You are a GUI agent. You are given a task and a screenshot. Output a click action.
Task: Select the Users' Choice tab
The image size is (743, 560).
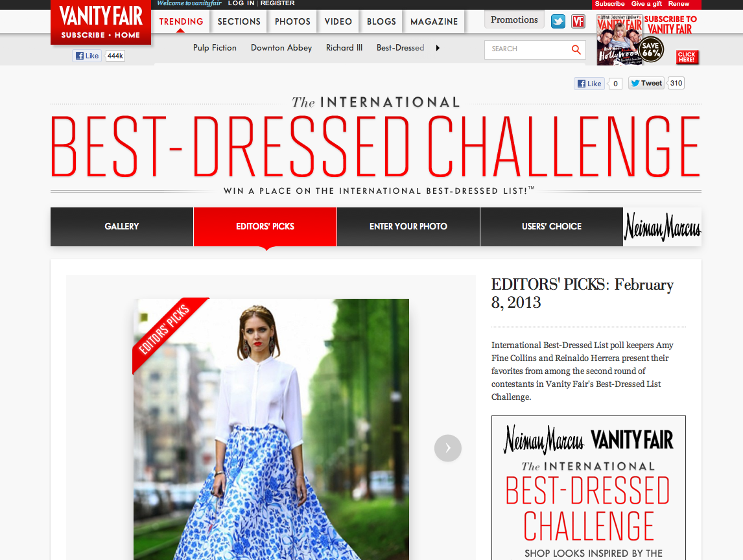pyautogui.click(x=551, y=226)
